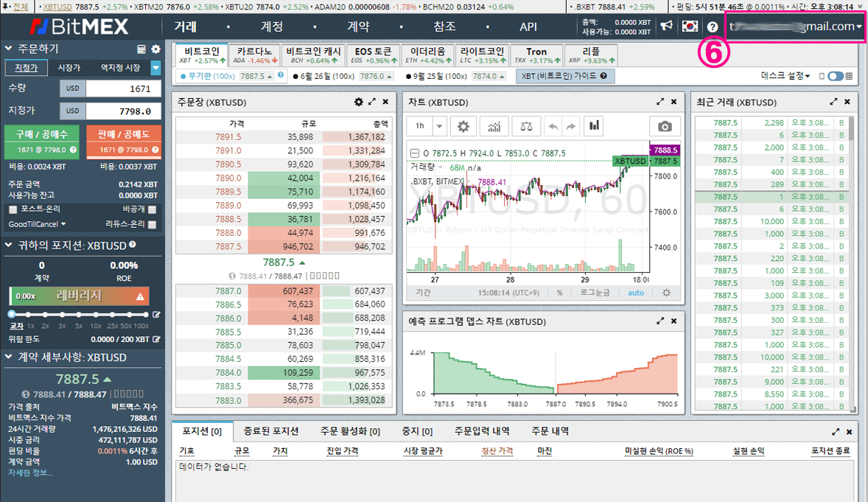
Task: Select the Tron TRX tab
Action: point(536,55)
